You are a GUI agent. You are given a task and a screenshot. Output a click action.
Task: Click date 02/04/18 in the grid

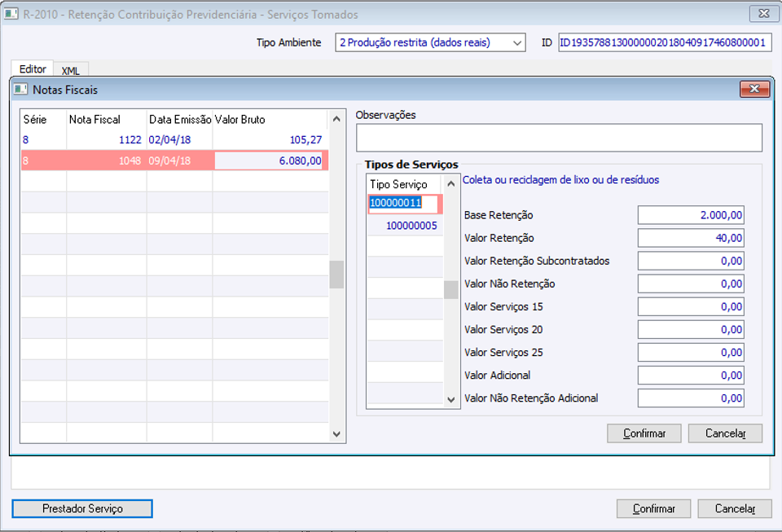click(169, 140)
